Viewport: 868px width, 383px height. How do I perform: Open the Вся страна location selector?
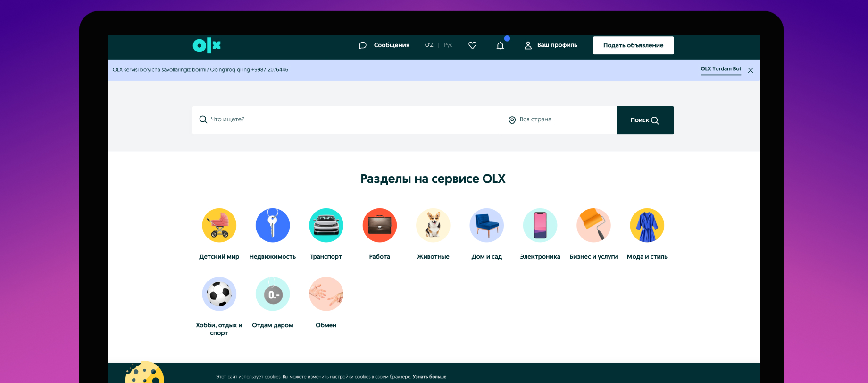pyautogui.click(x=559, y=120)
